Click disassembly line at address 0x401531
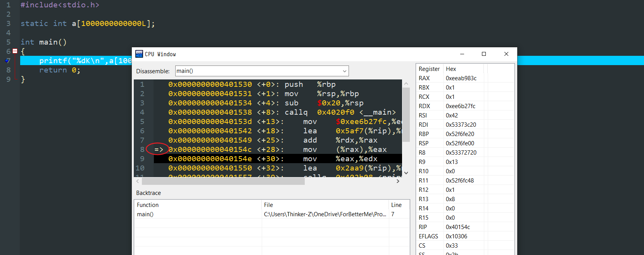This screenshot has width=644, height=255. click(x=278, y=93)
